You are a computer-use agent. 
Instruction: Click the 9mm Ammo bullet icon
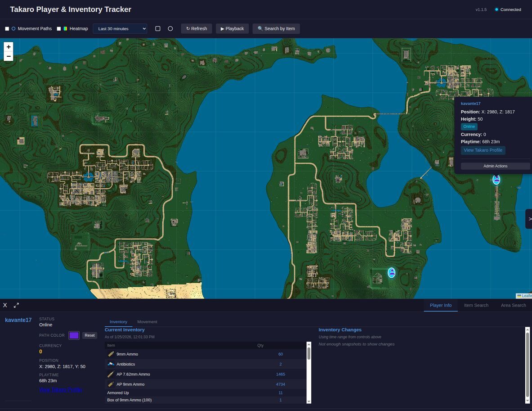[x=112, y=354]
